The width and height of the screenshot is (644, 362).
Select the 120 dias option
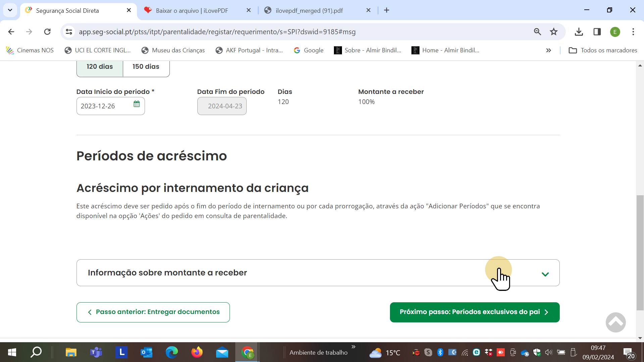100,67
